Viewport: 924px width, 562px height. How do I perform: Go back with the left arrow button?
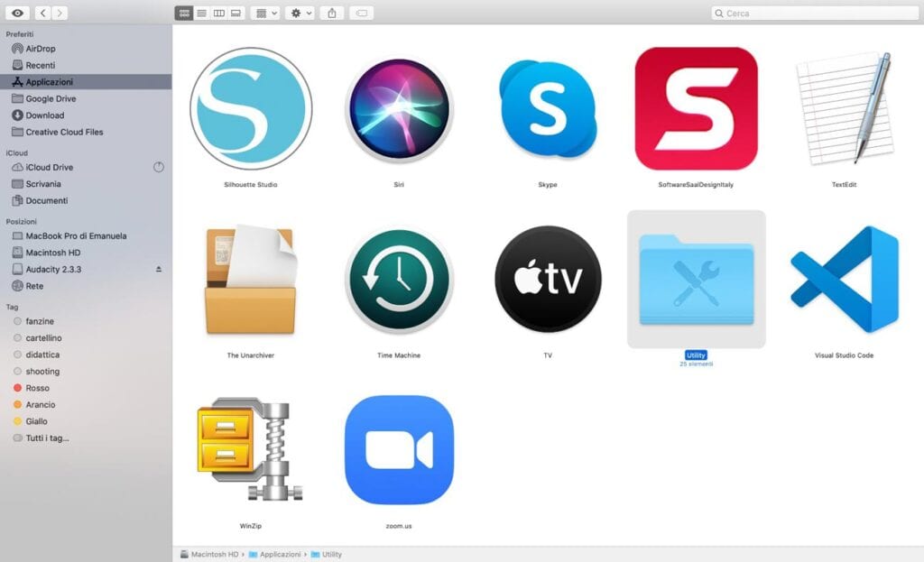(x=42, y=13)
